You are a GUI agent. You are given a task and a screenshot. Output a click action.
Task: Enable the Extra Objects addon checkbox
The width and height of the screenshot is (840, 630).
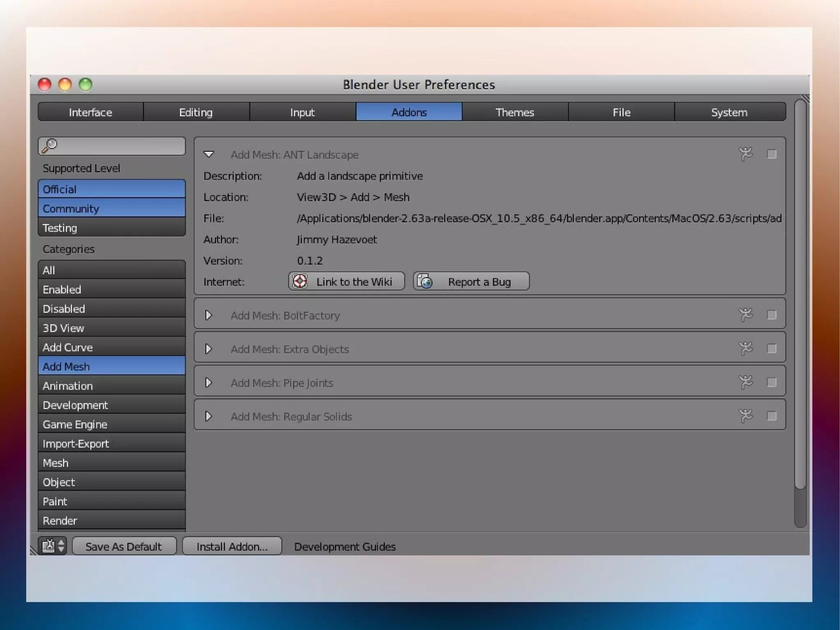pyautogui.click(x=772, y=348)
